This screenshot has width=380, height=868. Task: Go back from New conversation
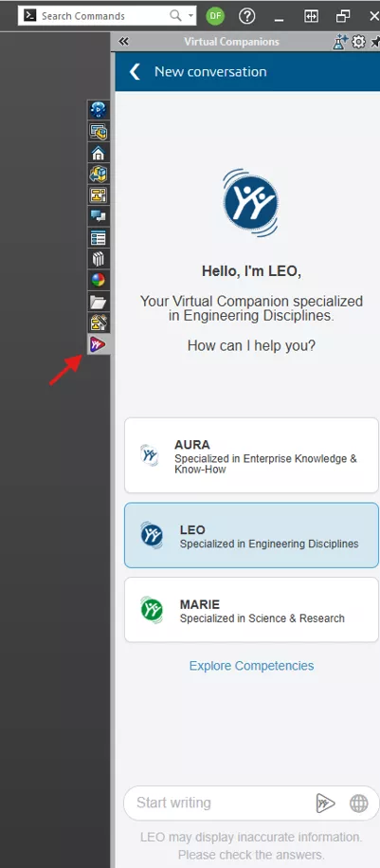135,71
